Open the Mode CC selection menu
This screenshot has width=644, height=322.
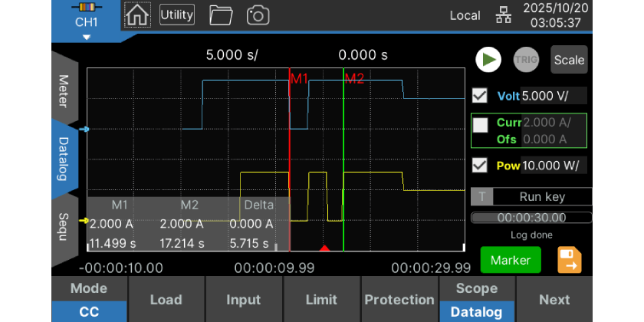click(89, 300)
